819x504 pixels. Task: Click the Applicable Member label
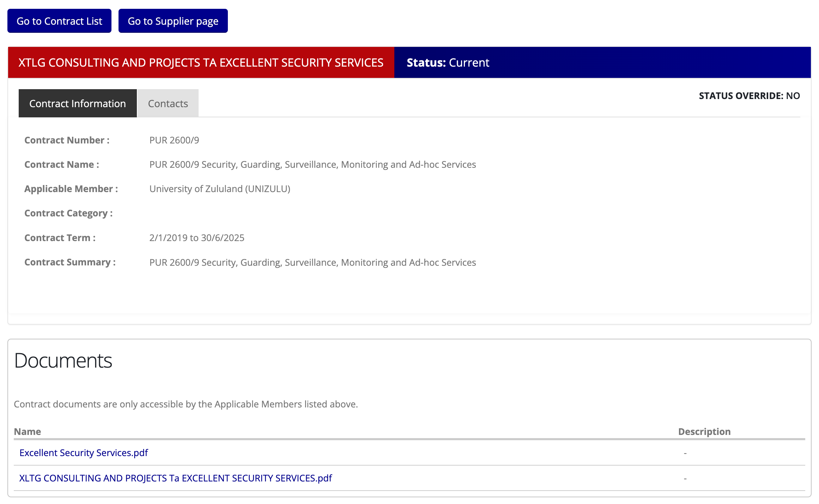pyautogui.click(x=71, y=189)
